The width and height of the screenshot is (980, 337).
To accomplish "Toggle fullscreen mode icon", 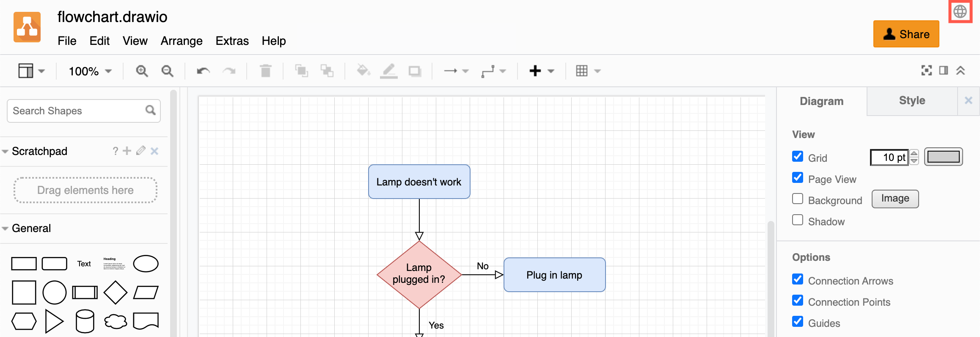I will (x=926, y=71).
